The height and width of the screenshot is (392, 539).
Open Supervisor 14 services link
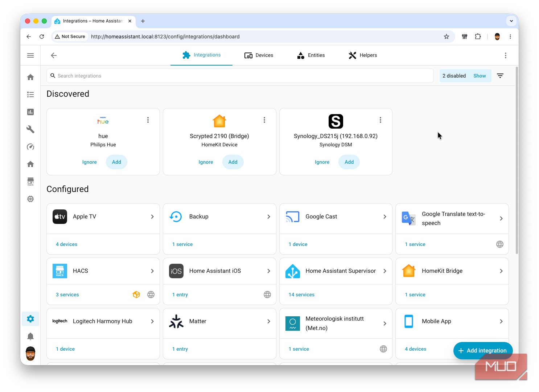pyautogui.click(x=301, y=295)
